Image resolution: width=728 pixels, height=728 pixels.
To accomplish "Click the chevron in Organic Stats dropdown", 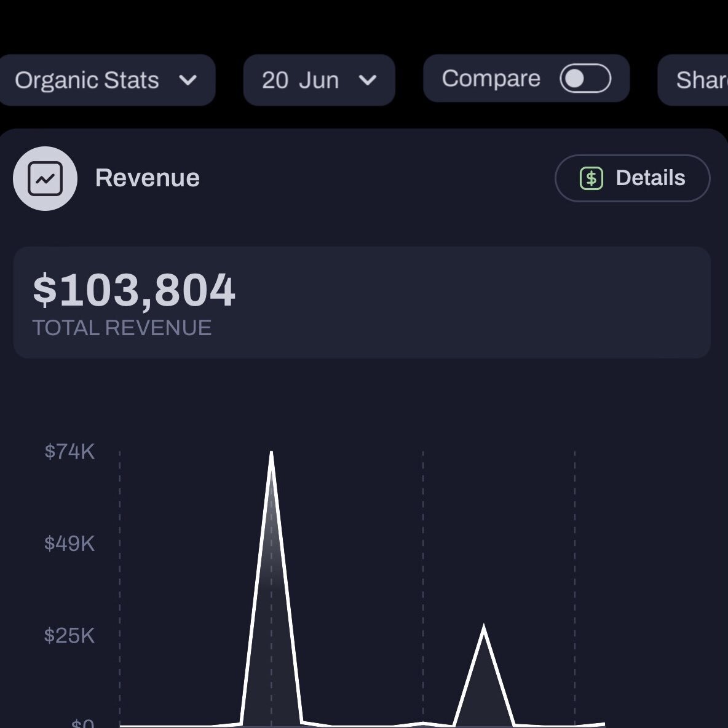I will pyautogui.click(x=188, y=81).
